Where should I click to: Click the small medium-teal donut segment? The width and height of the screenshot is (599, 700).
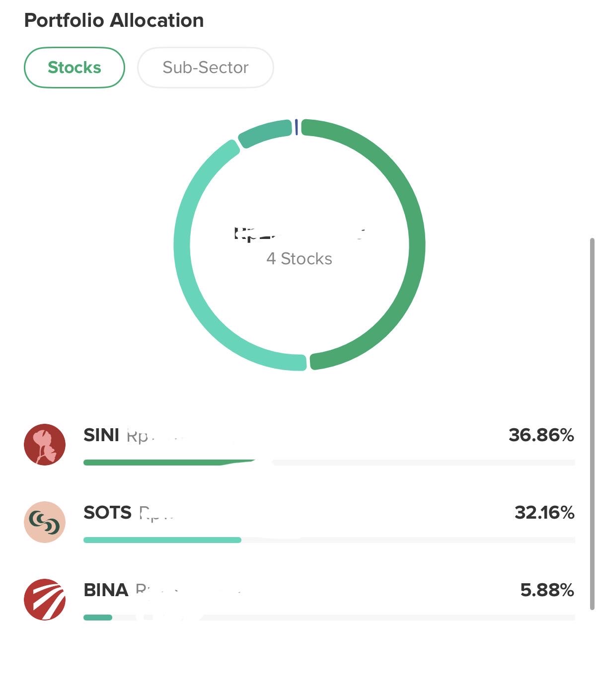point(264,131)
